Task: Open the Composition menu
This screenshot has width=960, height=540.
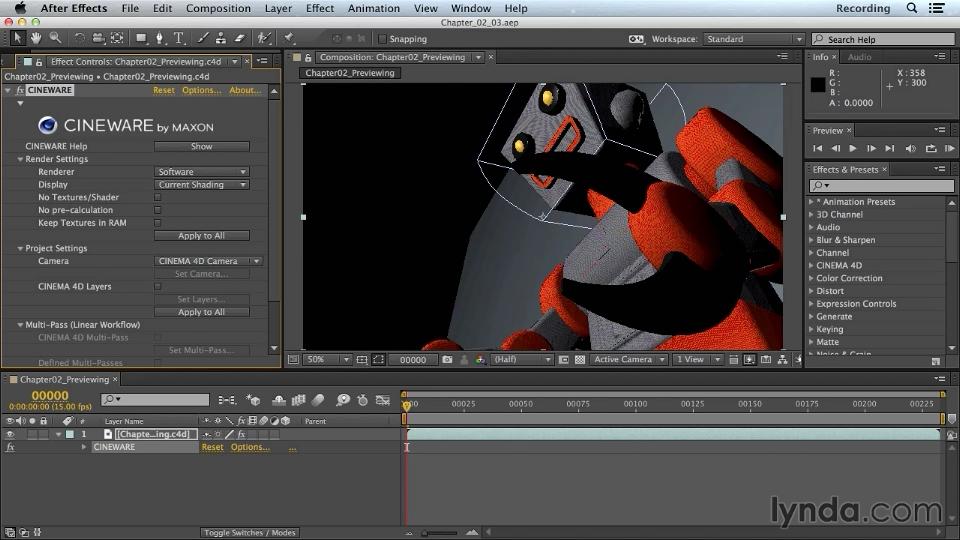Action: pos(218,8)
